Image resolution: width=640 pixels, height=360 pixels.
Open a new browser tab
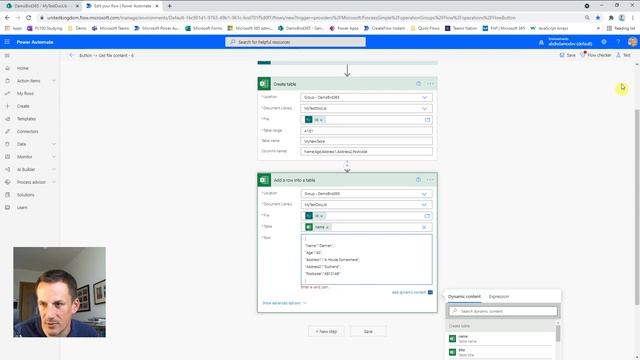coord(169,6)
